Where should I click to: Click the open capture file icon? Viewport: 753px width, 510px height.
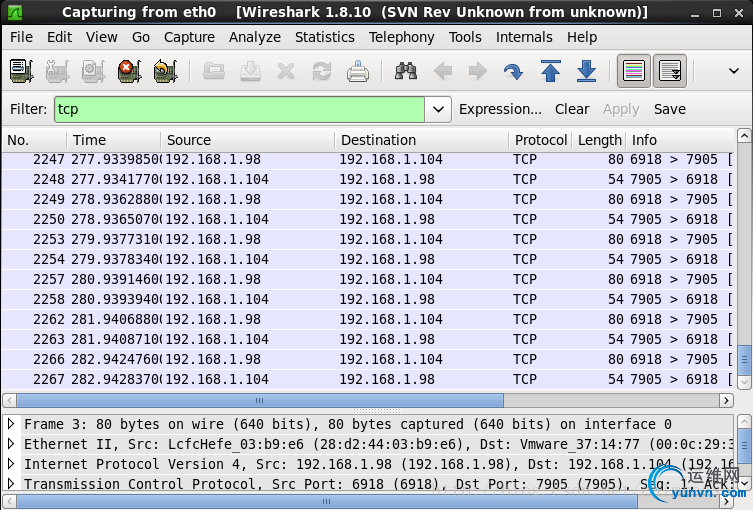click(x=214, y=71)
